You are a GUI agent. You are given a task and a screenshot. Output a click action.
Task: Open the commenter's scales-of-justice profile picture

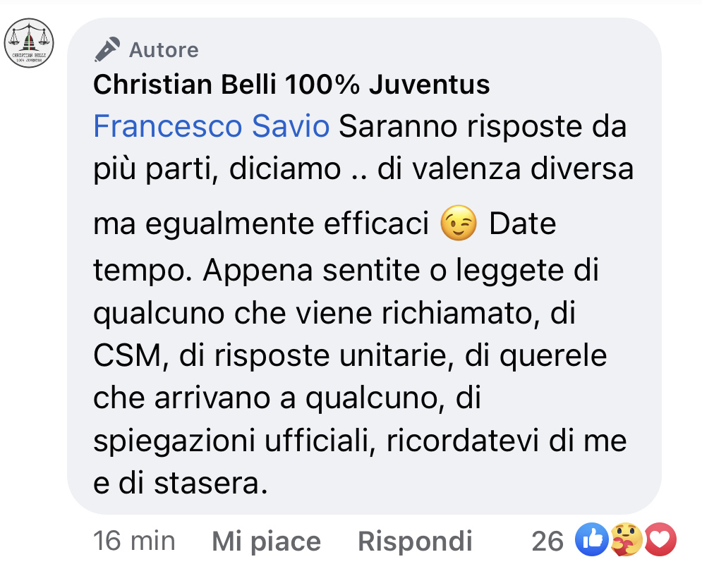pos(29,43)
